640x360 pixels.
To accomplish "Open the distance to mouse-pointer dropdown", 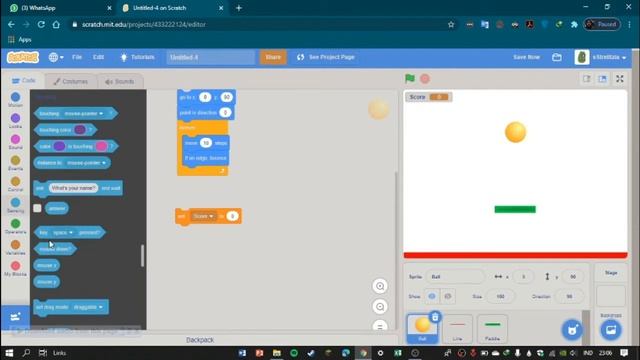I will pos(86,163).
